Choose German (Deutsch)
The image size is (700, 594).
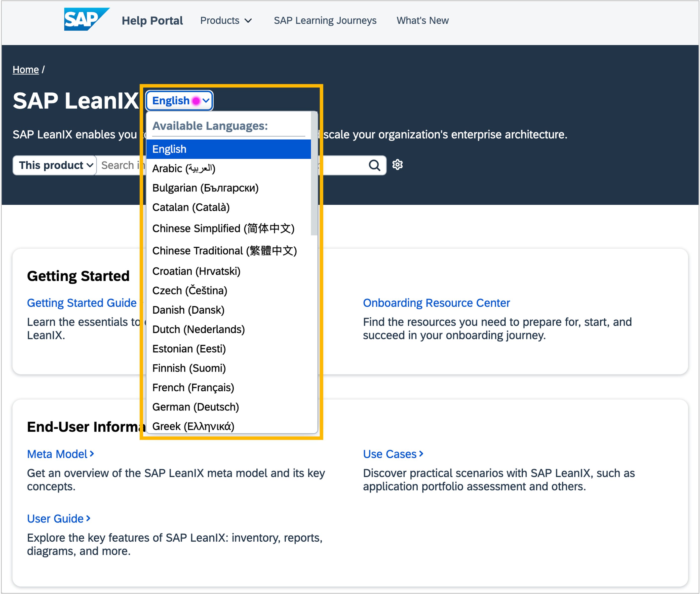click(x=228, y=407)
